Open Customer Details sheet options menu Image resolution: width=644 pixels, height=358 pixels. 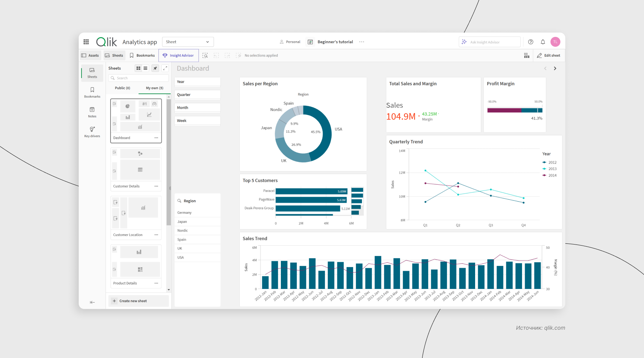(x=156, y=186)
